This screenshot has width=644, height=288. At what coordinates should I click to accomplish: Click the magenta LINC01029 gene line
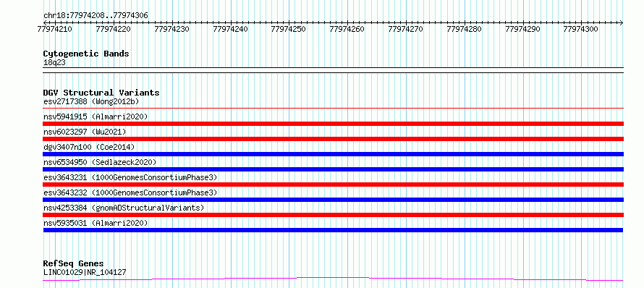333,279
